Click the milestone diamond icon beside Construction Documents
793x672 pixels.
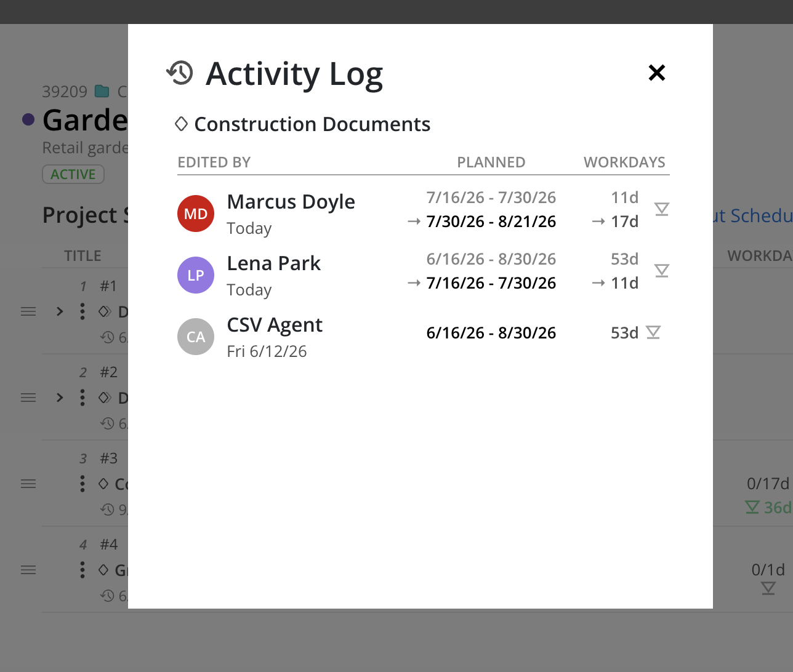[x=181, y=124]
